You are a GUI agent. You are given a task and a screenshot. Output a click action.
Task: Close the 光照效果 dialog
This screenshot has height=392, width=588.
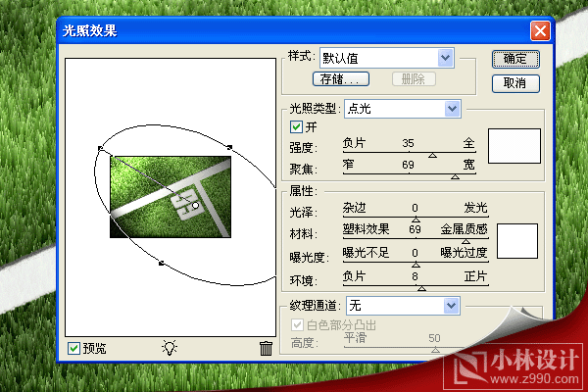pos(540,30)
